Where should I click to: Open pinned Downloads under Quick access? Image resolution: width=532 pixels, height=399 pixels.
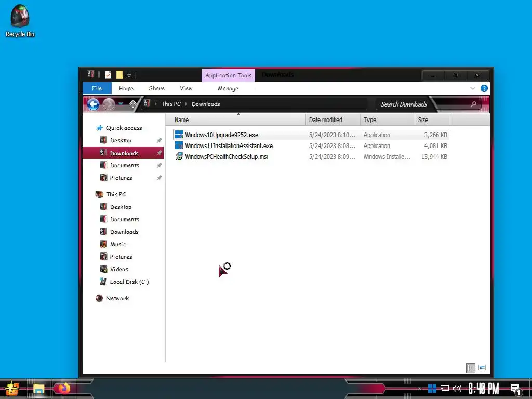pos(123,153)
